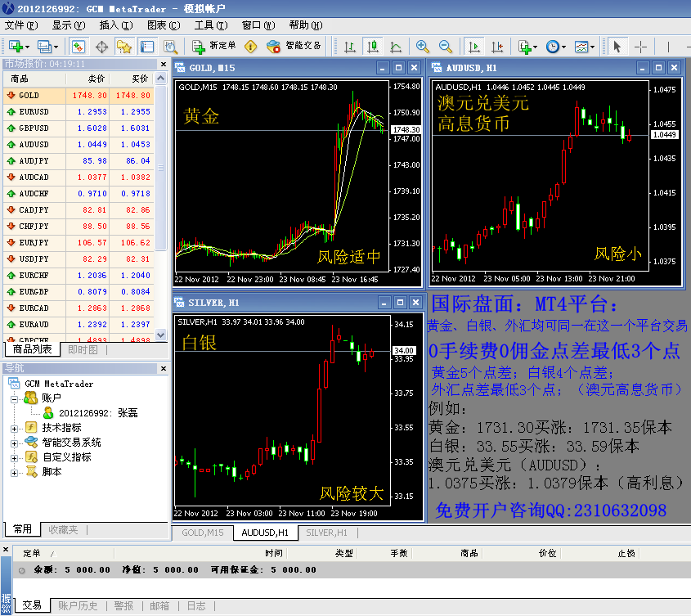Click the 智能交易系统 hat icon
This screenshot has height=616, width=691.
31,442
